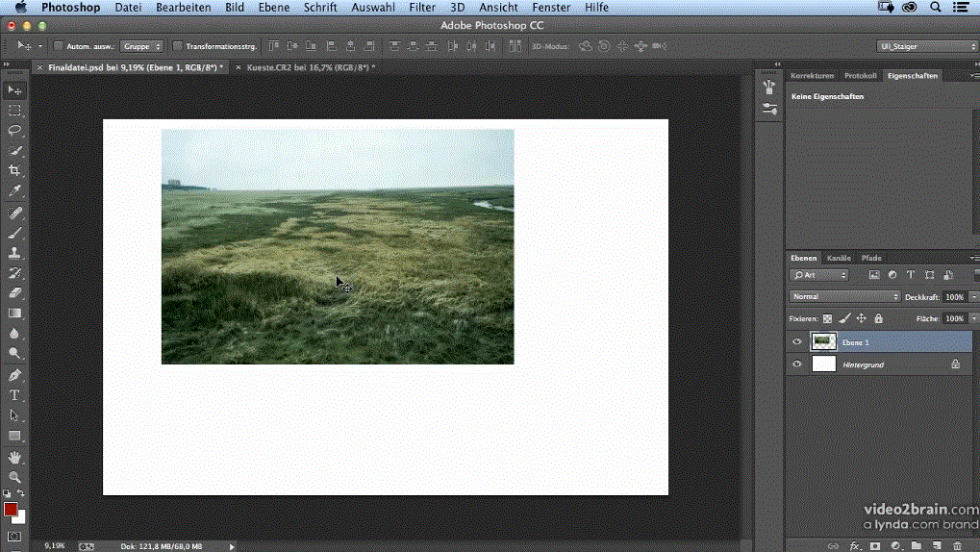Toggle type layer filter
This screenshot has width=980, height=552.
click(x=911, y=275)
